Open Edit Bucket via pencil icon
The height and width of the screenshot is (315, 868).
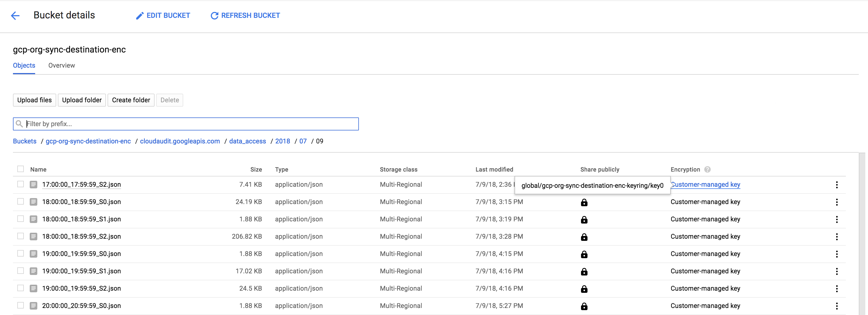tap(139, 15)
